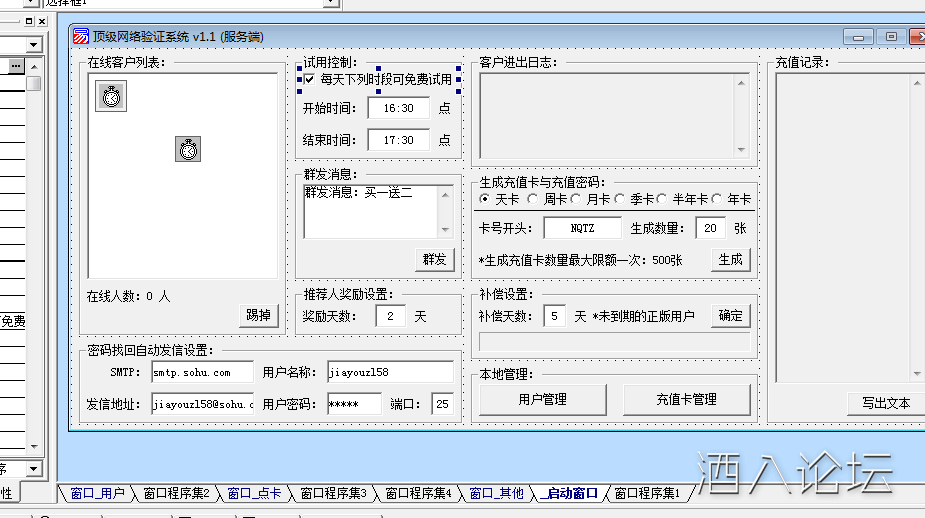Click the timer icon in the top-left of the client list
Image resolution: width=925 pixels, height=518 pixels.
[x=111, y=96]
